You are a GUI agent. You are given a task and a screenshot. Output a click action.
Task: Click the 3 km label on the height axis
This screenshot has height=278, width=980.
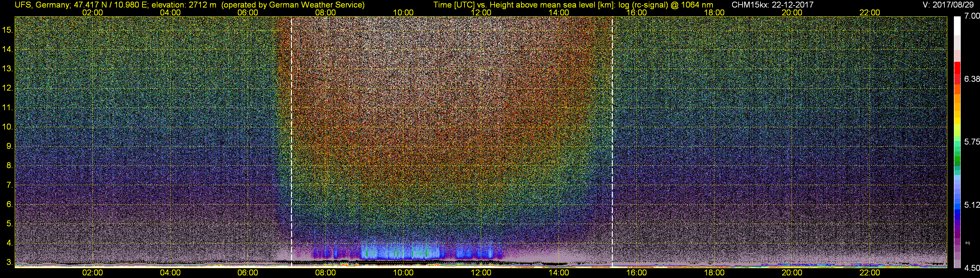click(9, 262)
